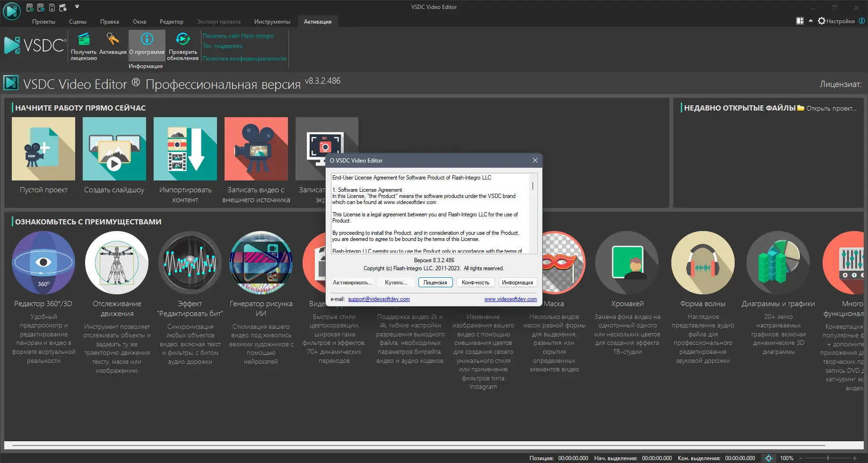Click the blue info icon beside Настройки
The width and height of the screenshot is (868, 463).
coord(862,21)
